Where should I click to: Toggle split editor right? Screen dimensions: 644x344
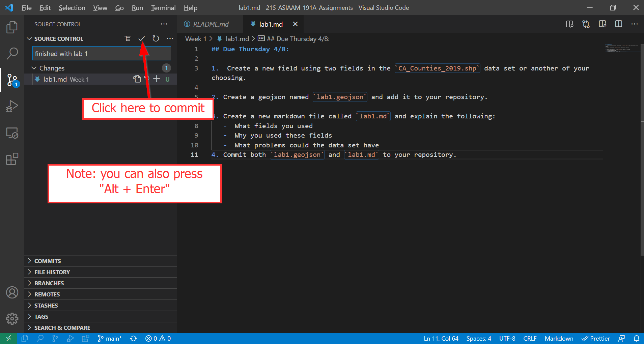(618, 24)
